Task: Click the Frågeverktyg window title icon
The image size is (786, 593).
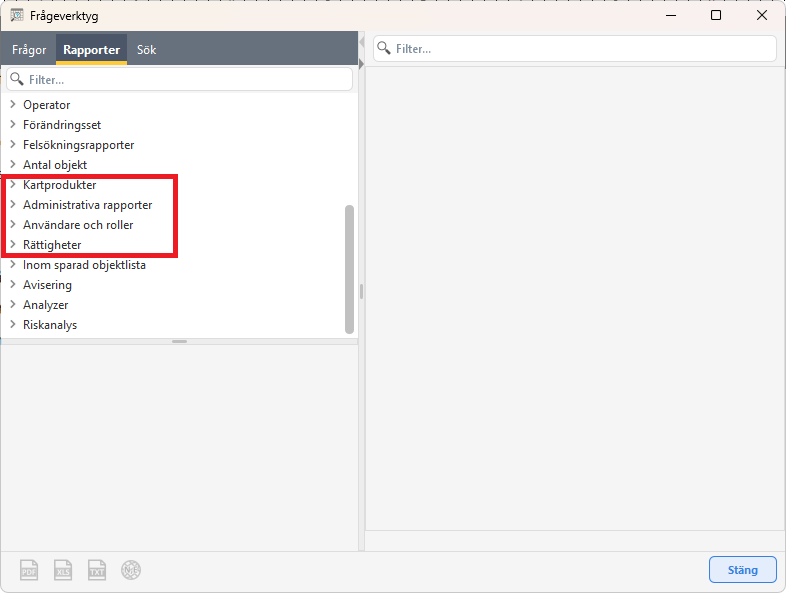Action: point(17,16)
